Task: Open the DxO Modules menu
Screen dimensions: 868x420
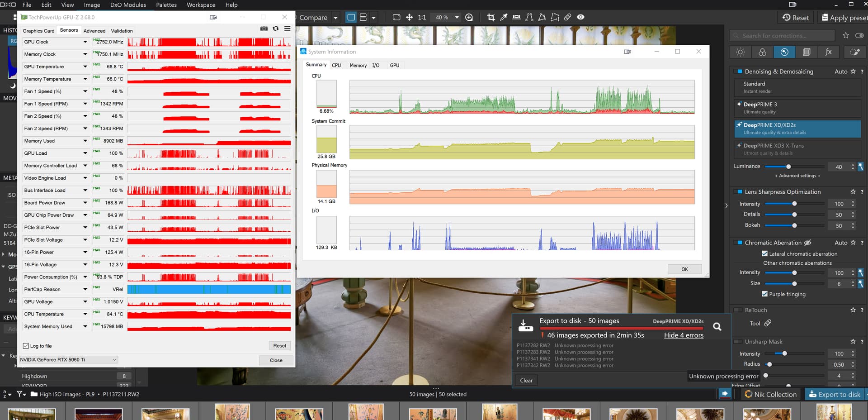Action: pos(128,5)
